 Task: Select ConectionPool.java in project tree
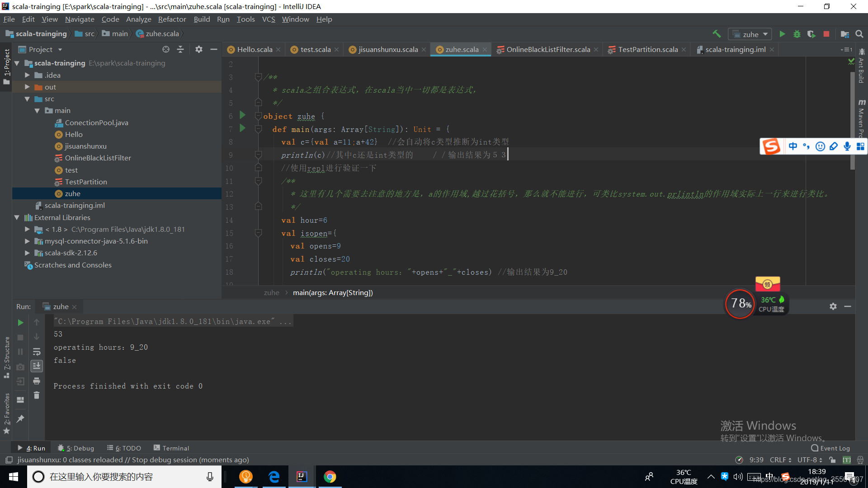pyautogui.click(x=96, y=122)
